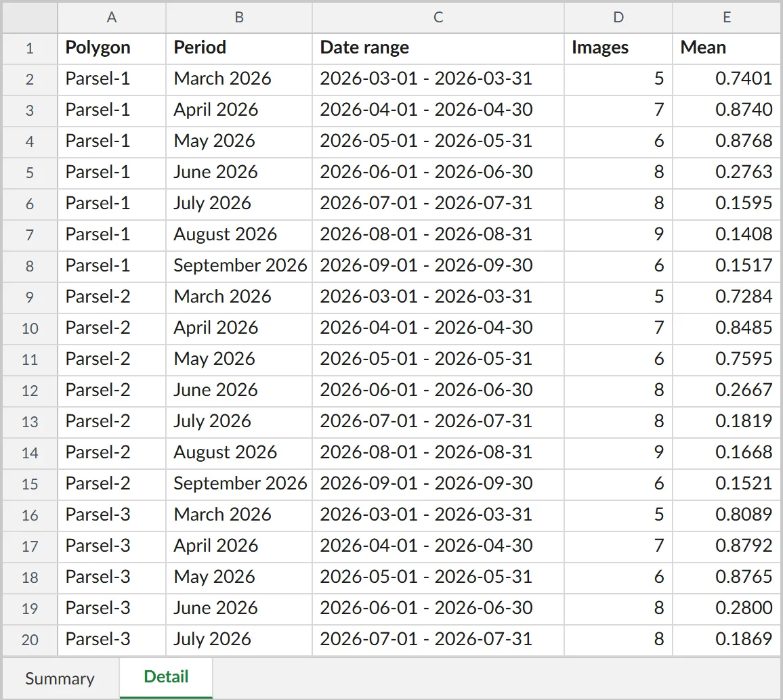Viewport: 783px width, 700px height.
Task: Select row 14 header
Action: (30, 453)
